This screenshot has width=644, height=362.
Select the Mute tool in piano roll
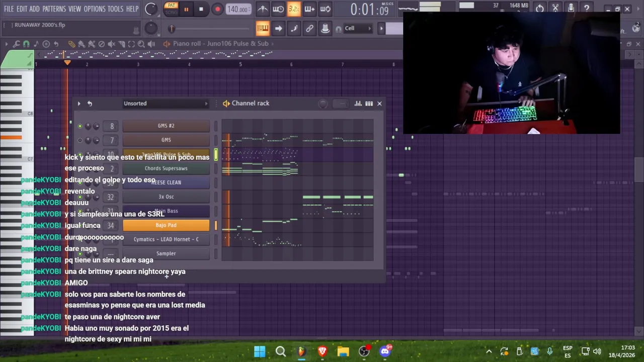tap(111, 44)
